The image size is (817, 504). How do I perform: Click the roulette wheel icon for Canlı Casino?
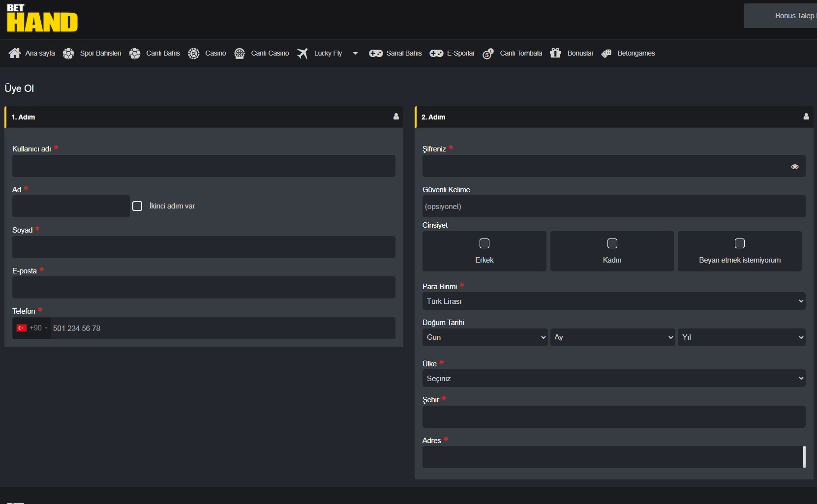[x=240, y=53]
